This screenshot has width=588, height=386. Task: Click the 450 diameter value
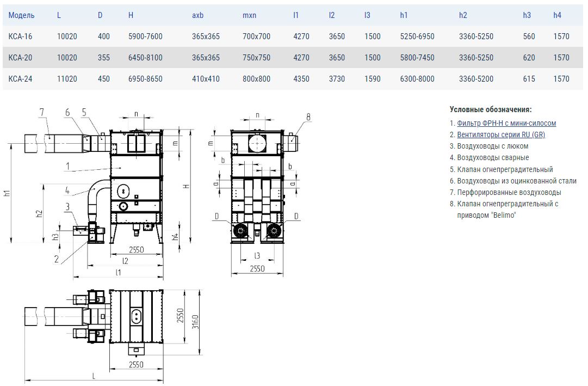click(x=104, y=79)
